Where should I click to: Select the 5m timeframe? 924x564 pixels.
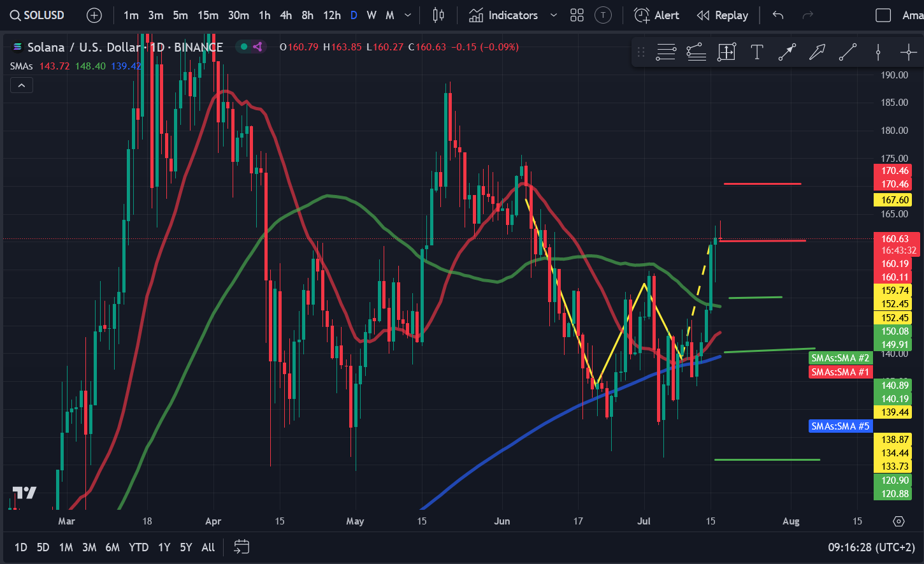[180, 15]
